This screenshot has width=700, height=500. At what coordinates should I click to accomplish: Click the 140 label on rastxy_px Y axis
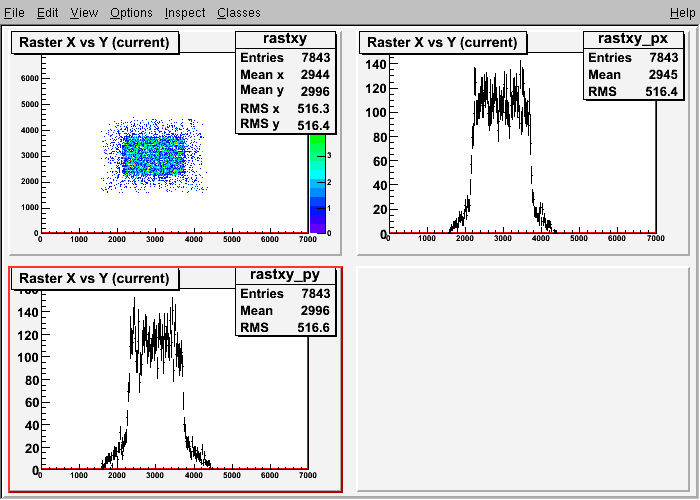[375, 64]
